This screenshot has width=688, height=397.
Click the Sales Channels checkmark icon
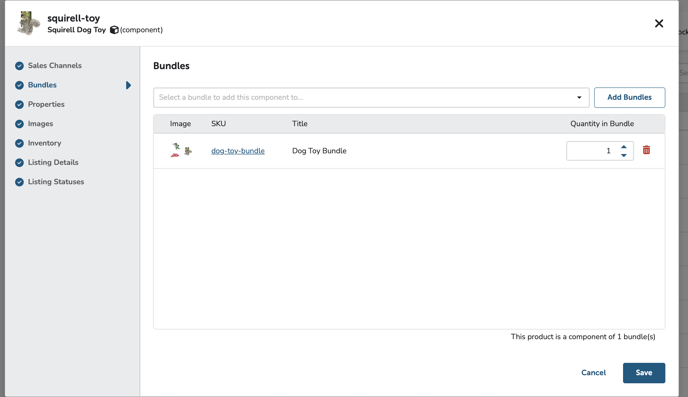pyautogui.click(x=19, y=66)
